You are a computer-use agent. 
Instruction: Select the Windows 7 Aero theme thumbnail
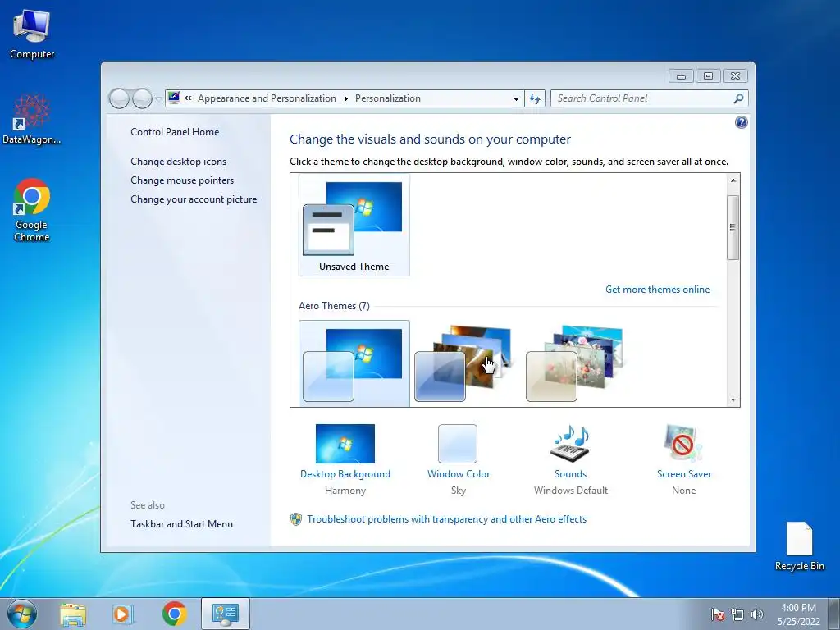pos(354,363)
